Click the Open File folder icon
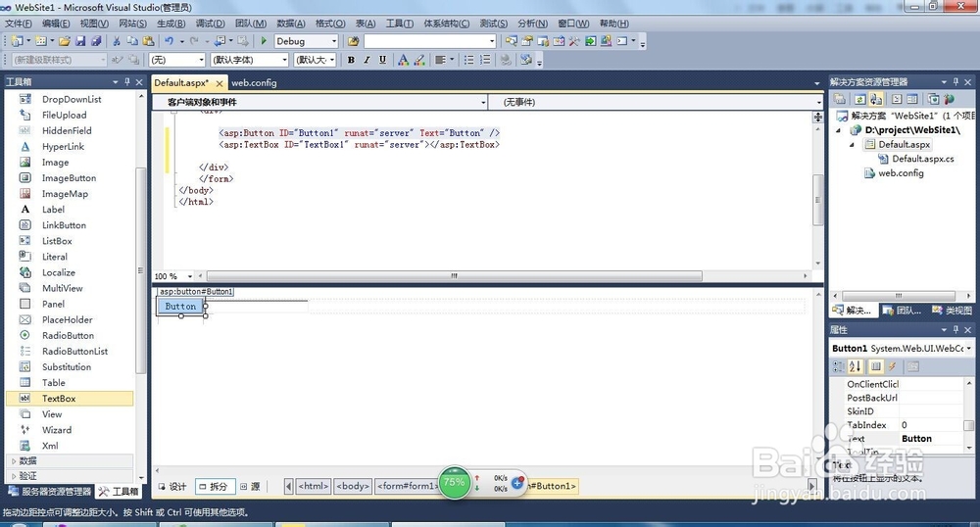 point(65,41)
